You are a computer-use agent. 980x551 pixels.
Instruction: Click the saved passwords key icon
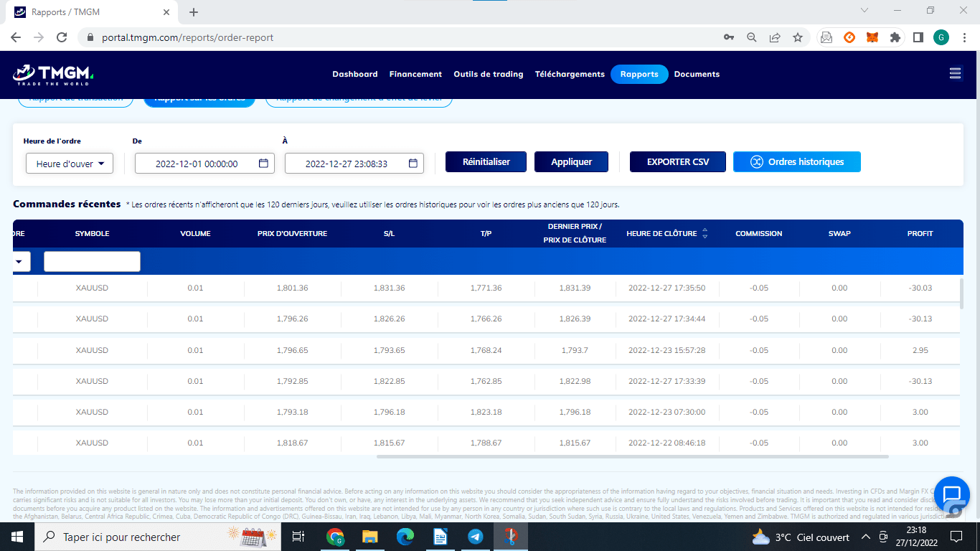pyautogui.click(x=729, y=37)
